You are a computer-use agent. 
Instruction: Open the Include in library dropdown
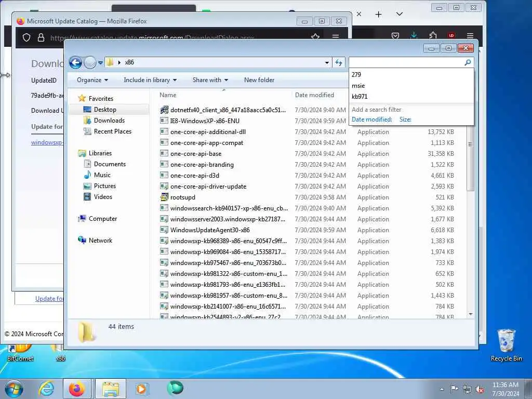point(150,80)
